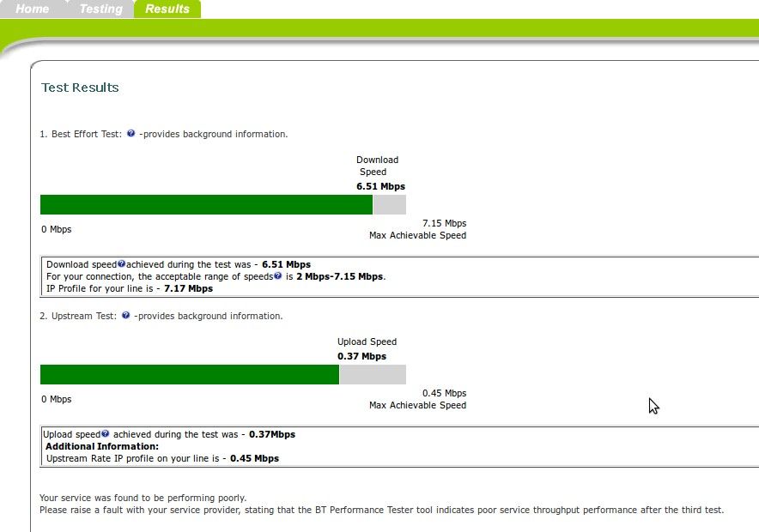
Task: Click the 'Additional Information:' heading
Action: (101, 446)
